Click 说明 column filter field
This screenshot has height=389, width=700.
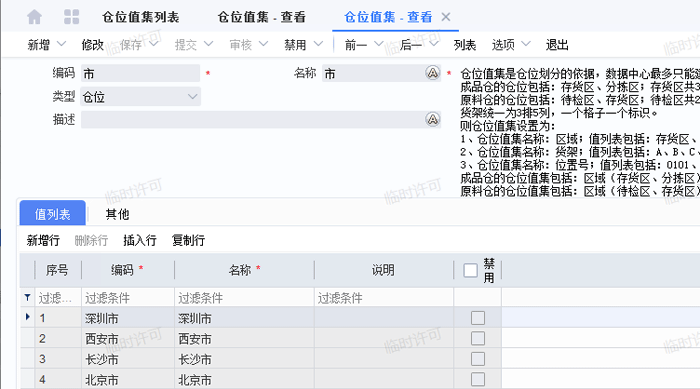[384, 297]
